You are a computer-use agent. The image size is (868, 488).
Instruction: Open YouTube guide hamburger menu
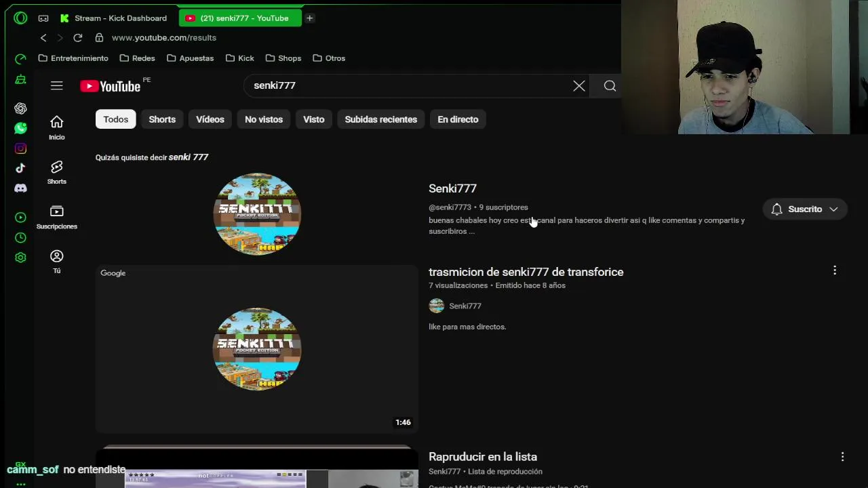pos(57,86)
